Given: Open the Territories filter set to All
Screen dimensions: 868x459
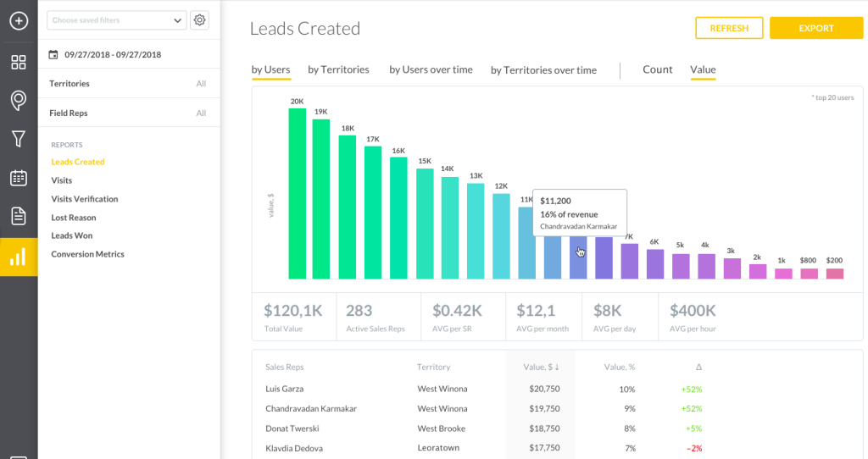Looking at the screenshot, I should pos(128,84).
